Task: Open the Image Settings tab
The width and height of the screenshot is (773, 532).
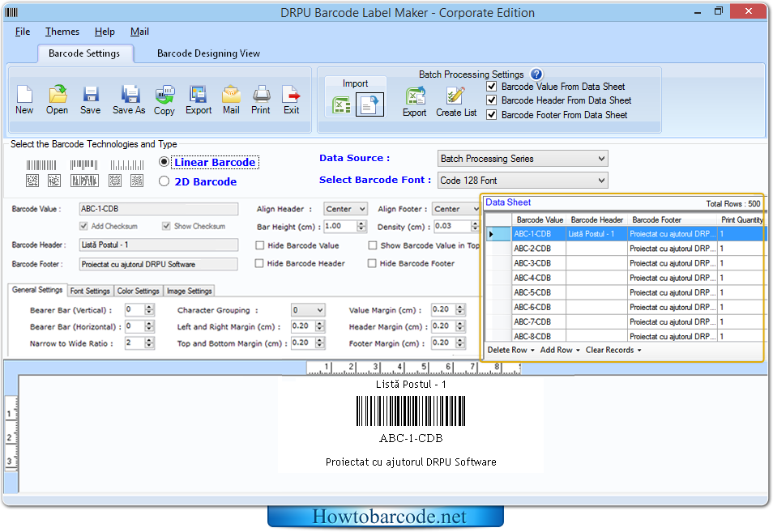Action: [190, 292]
